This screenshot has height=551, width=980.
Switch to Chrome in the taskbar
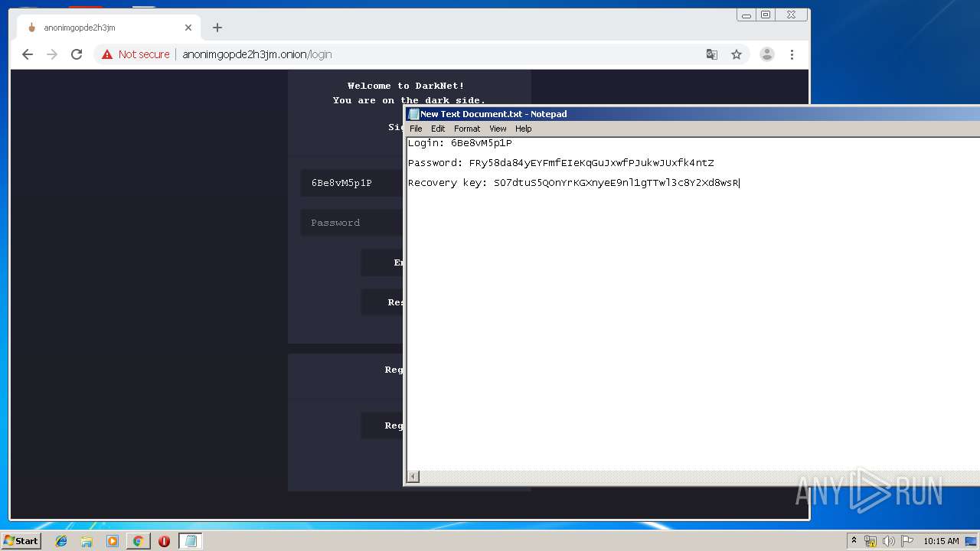pyautogui.click(x=138, y=541)
